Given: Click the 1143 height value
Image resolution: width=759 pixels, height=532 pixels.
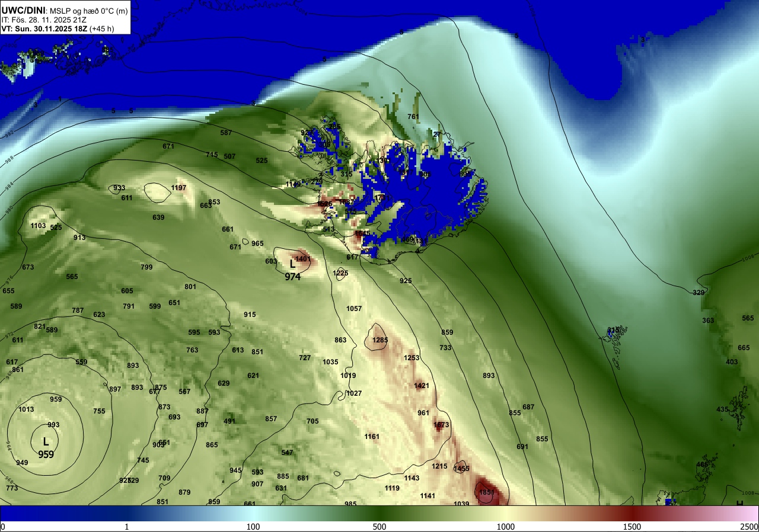Looking at the screenshot, I should coord(412,478).
